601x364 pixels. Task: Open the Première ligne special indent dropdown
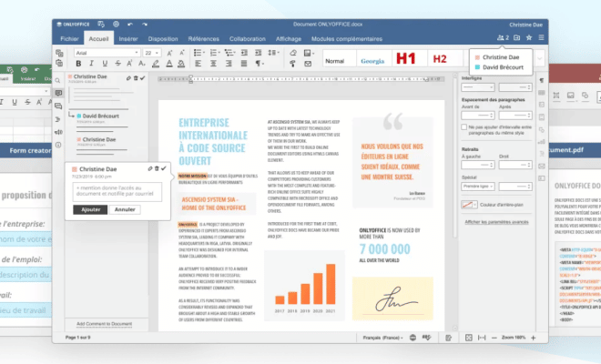point(478,187)
